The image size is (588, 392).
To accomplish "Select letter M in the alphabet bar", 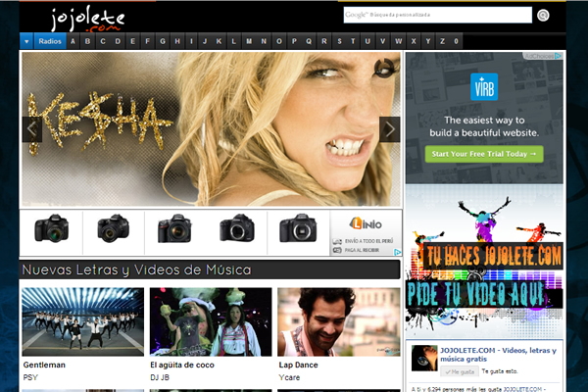I will [249, 41].
